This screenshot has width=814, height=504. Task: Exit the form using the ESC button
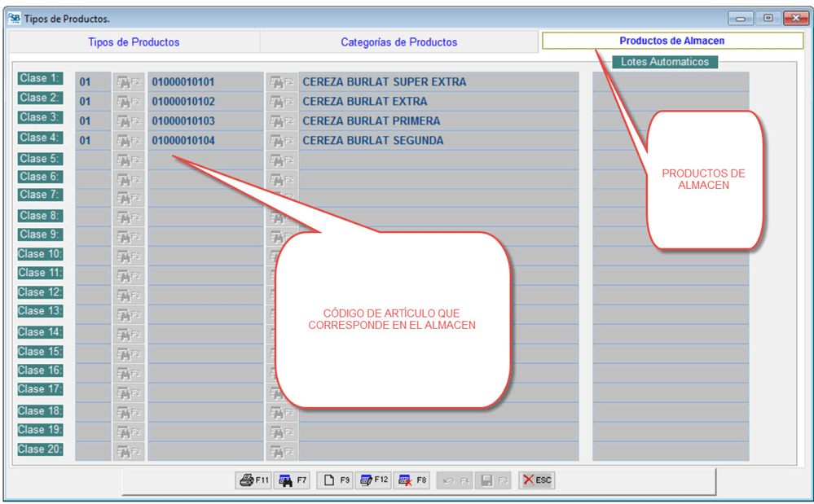tap(535, 480)
